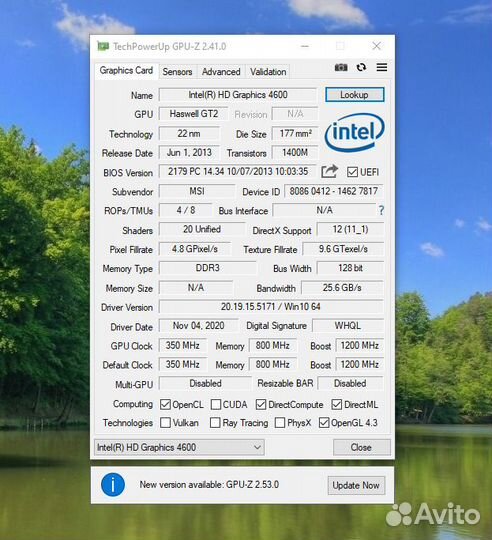Screen dimensions: 492x540
Task: Click the refresh icon in GPU-Z
Action: (x=361, y=67)
